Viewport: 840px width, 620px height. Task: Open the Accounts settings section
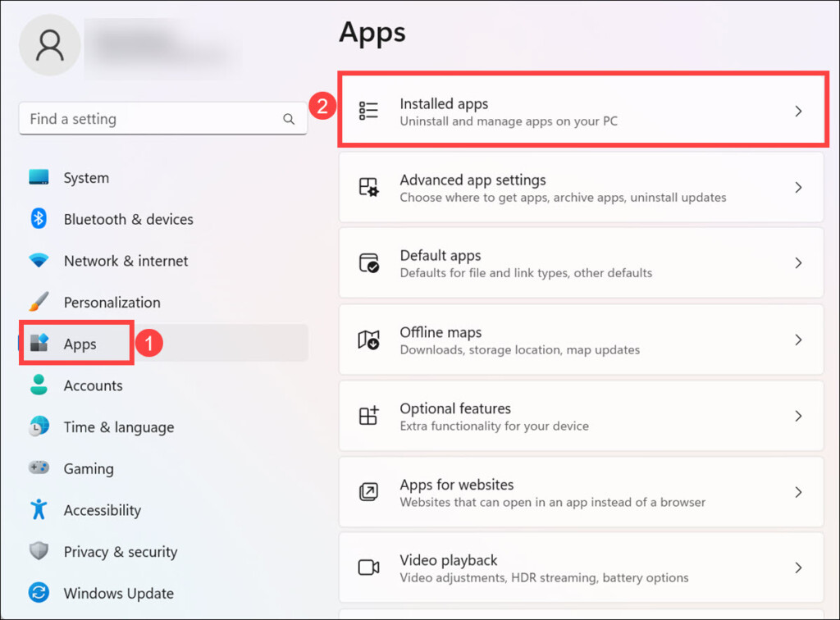(x=93, y=385)
